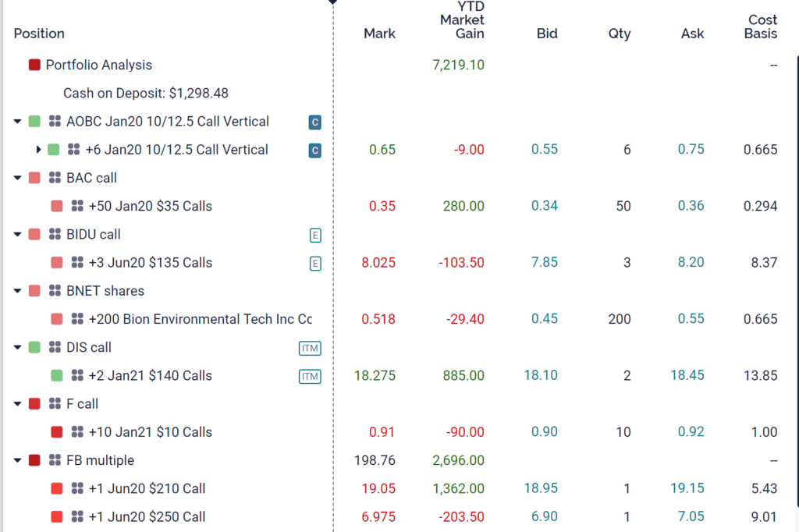The height and width of the screenshot is (532, 799).
Task: Click grid icon beside BNET shares
Action: tap(55, 291)
